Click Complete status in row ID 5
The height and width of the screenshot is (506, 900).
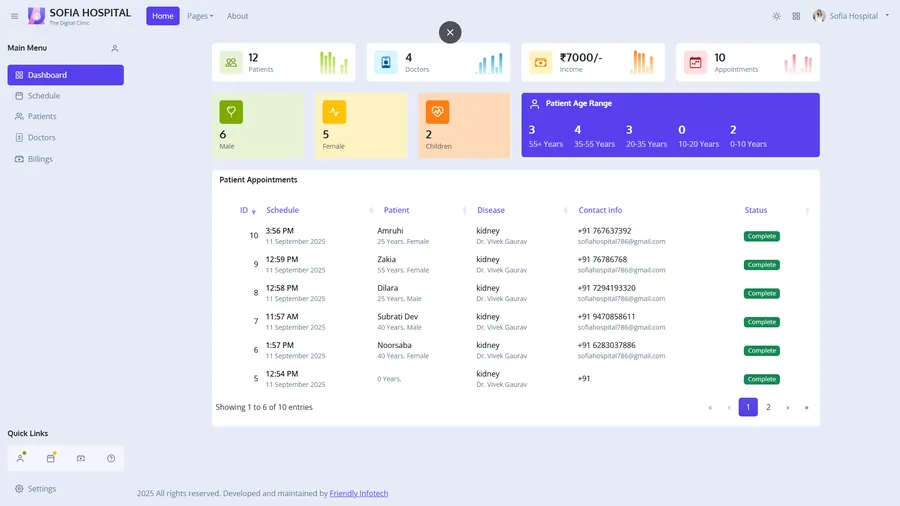[762, 379]
